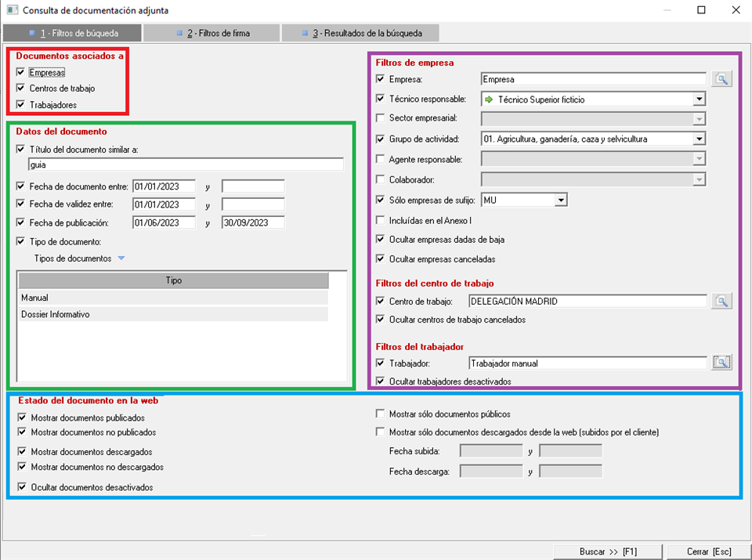Enable Incluídas en el Anexo I
Screen dimensions: 752x560
[381, 220]
